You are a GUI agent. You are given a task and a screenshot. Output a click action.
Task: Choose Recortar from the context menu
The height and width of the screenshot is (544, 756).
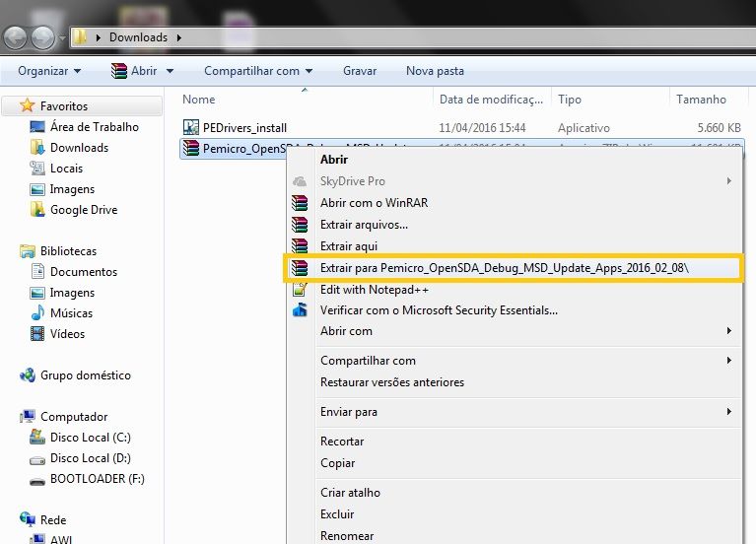click(x=514, y=441)
